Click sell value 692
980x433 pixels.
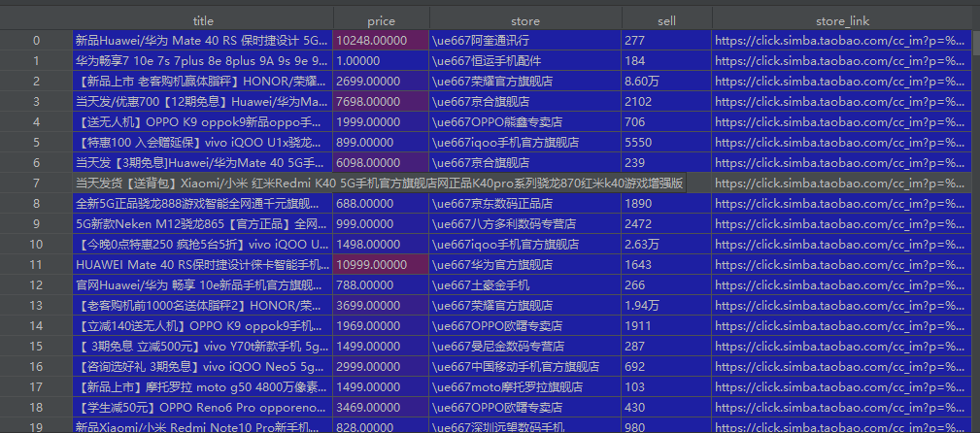(667, 367)
